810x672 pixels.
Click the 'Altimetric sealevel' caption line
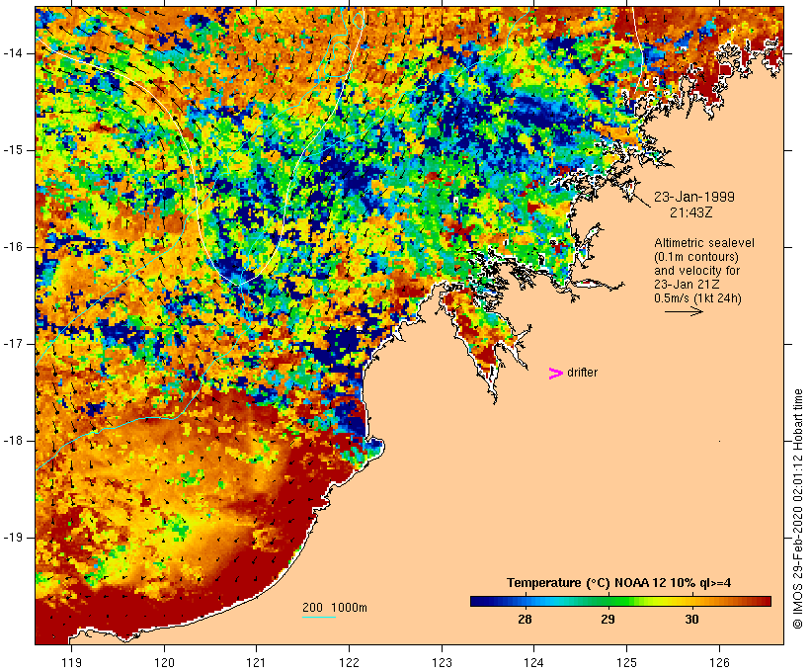click(x=704, y=243)
